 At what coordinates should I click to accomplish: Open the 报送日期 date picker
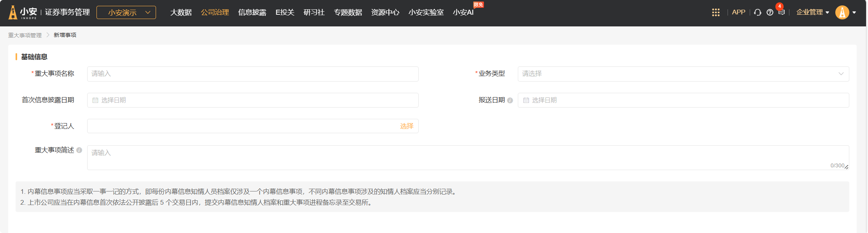point(683,100)
